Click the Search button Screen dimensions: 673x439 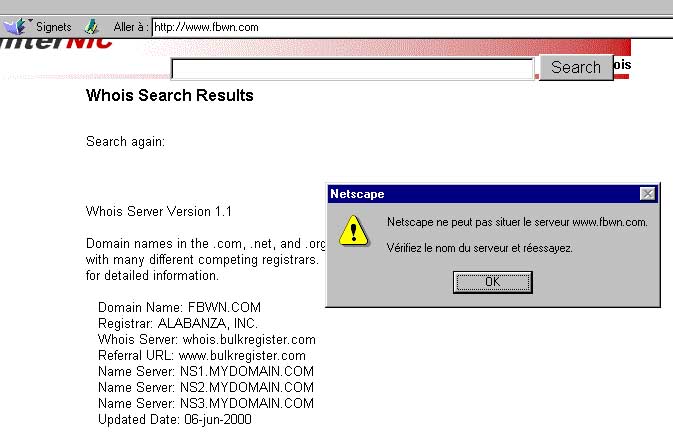[576, 67]
